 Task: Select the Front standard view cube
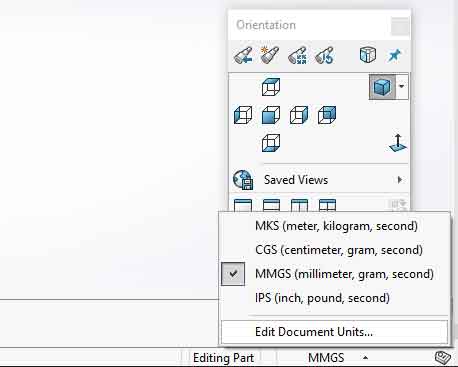point(271,115)
